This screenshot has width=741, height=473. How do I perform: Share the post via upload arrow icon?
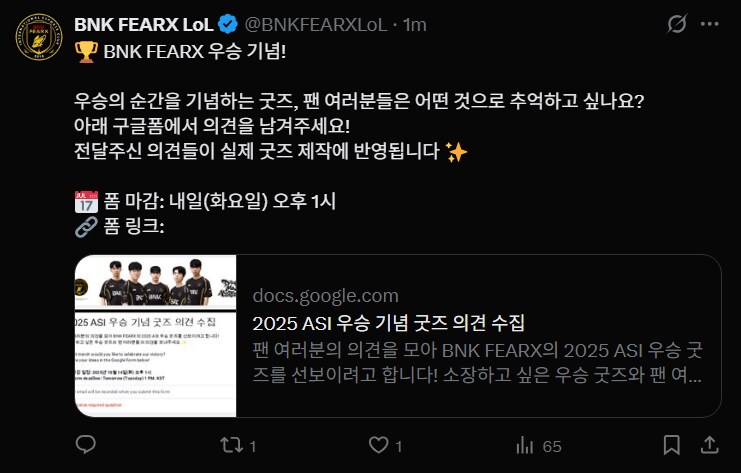click(x=709, y=445)
